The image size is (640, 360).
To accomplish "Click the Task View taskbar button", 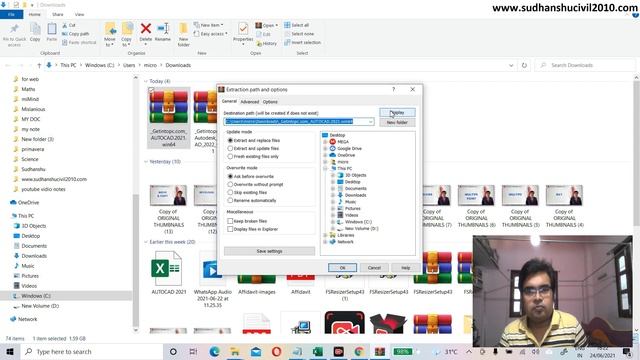I will point(193,351).
